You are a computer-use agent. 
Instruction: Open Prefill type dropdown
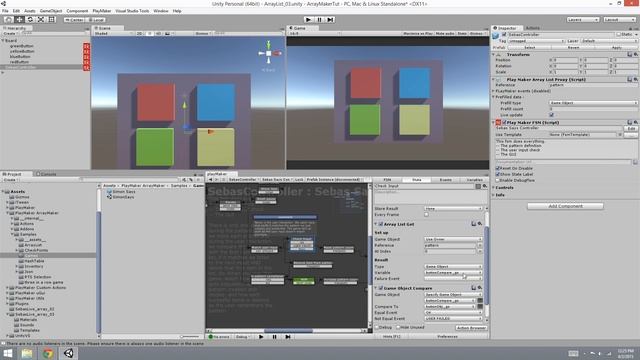(x=593, y=103)
